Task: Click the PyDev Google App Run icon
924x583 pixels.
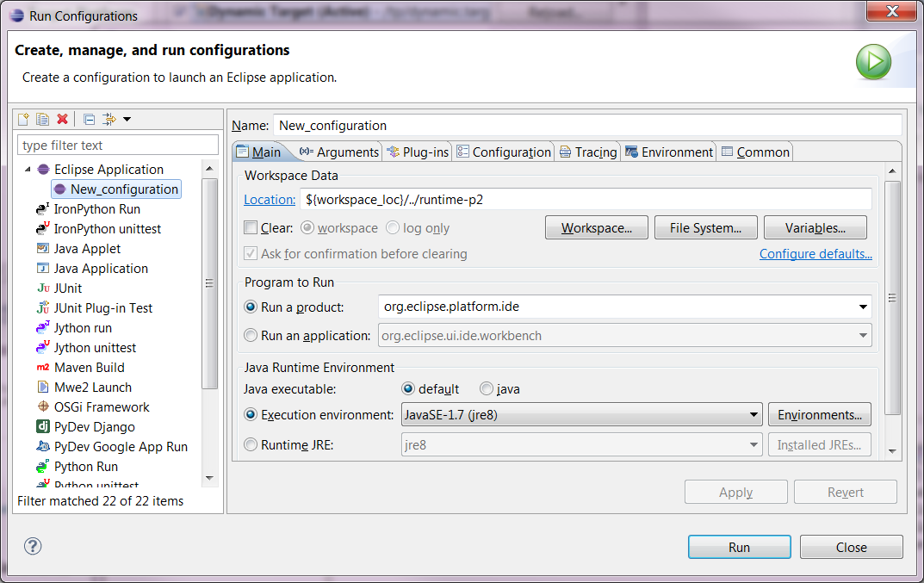Action: [43, 446]
